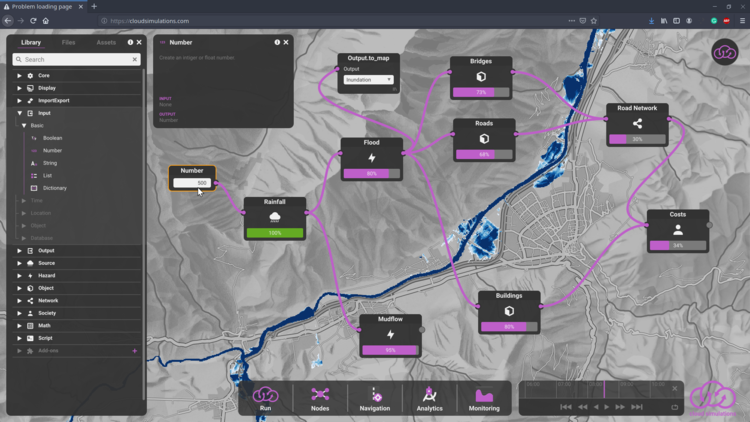Open the cloud account icon top right
The image size is (750, 422).
pyautogui.click(x=725, y=52)
